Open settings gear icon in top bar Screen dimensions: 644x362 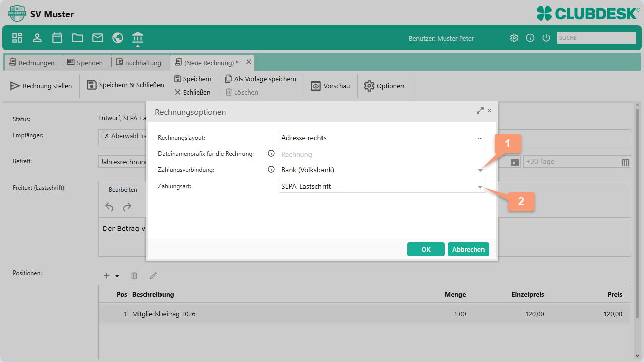pos(514,38)
